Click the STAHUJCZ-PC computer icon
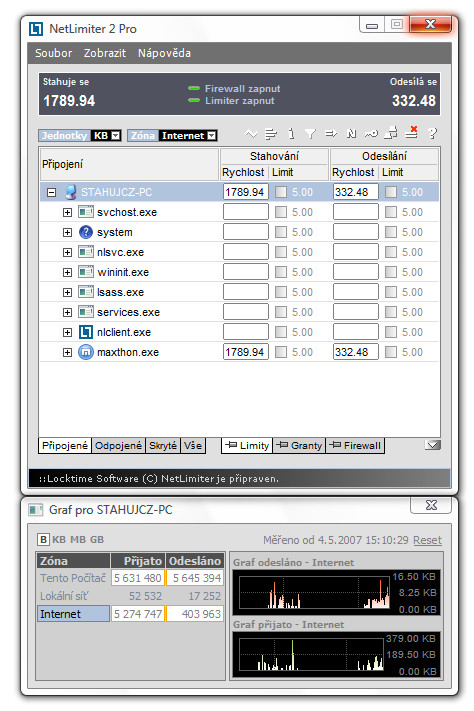 tap(70, 192)
